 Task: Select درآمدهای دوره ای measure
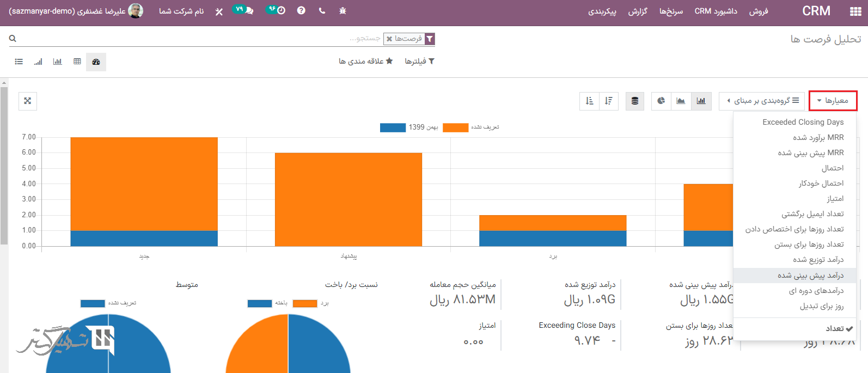click(795, 290)
